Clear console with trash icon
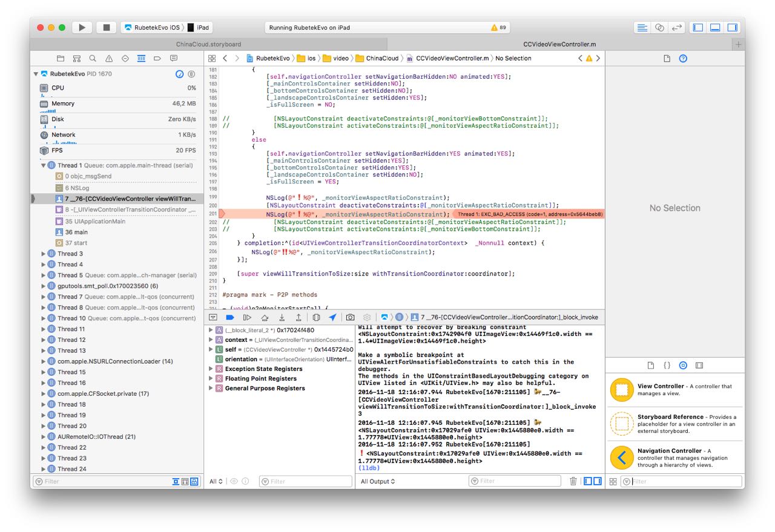The width and height of the screenshot is (775, 532). pyautogui.click(x=573, y=481)
